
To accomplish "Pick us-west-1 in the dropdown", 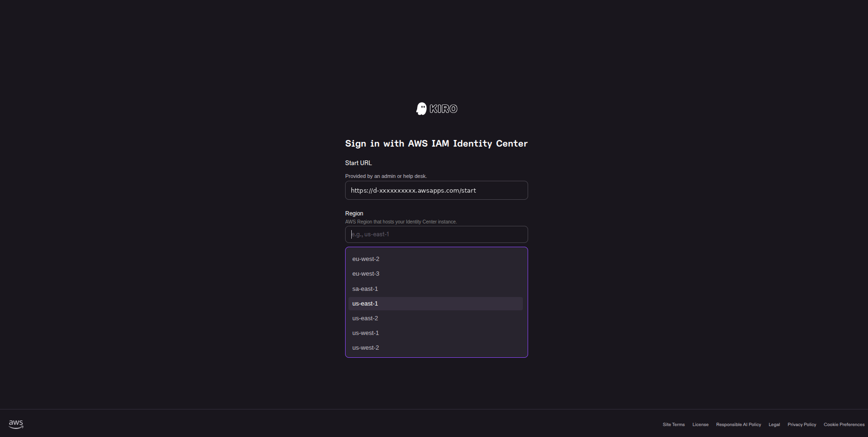I will [435, 333].
